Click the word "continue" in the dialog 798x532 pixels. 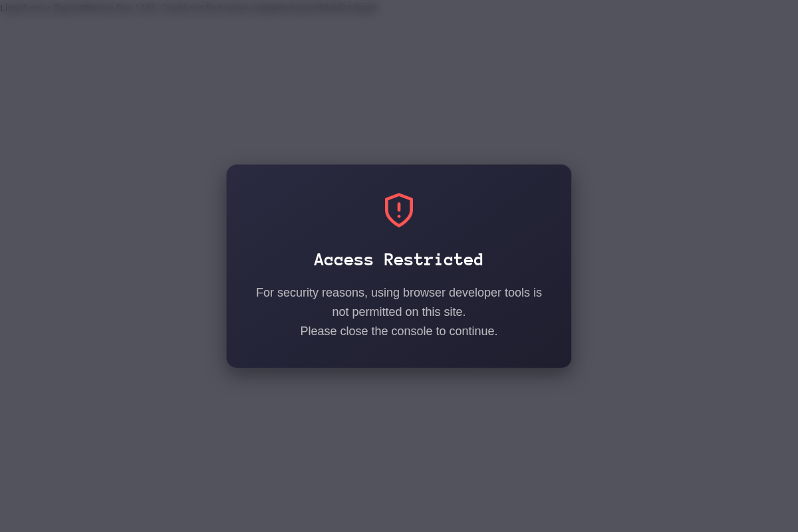point(473,331)
